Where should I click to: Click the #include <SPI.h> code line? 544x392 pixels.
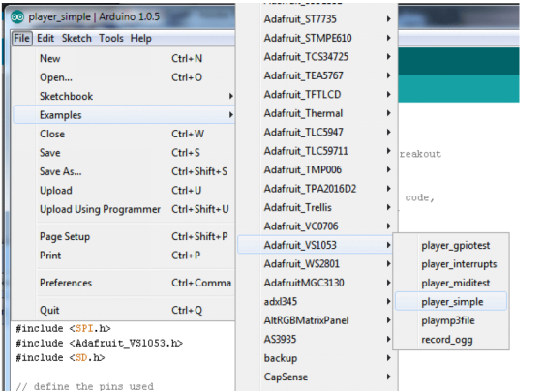point(63,328)
